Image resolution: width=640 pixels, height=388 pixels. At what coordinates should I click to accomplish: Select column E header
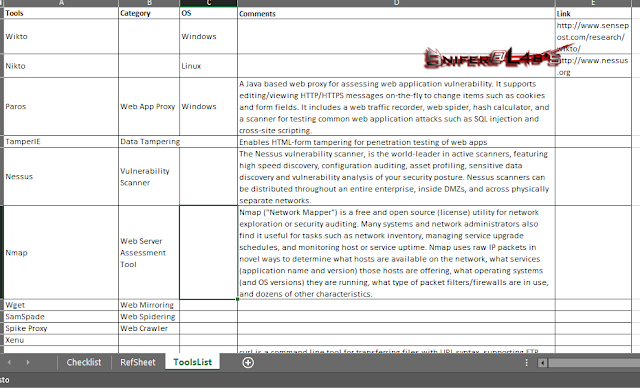tap(593, 3)
